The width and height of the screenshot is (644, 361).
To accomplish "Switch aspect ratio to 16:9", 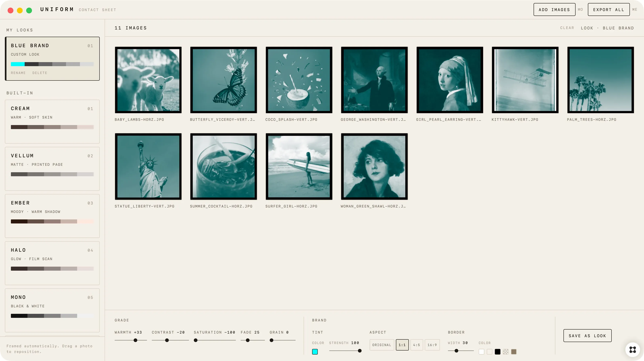I will [432, 345].
